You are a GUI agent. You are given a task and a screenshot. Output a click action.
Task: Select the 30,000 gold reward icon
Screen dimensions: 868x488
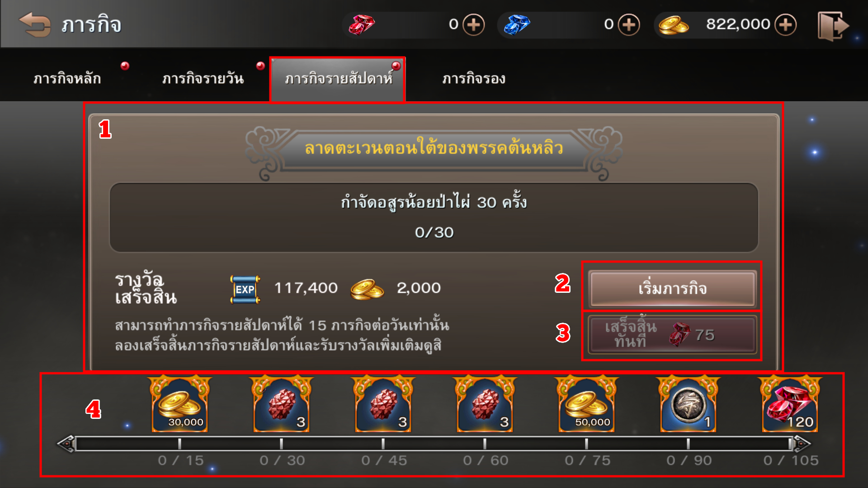click(x=180, y=404)
